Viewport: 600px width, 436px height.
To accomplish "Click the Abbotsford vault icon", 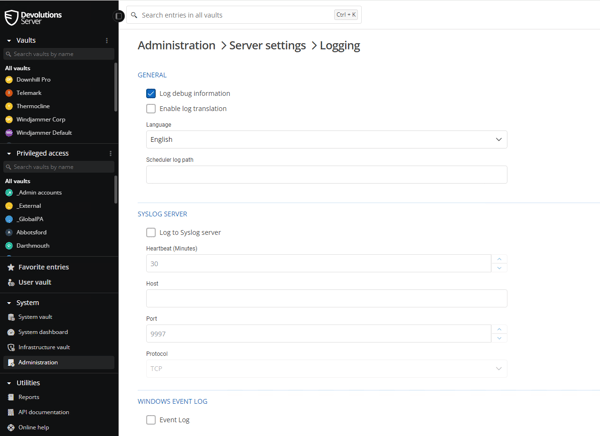I will point(9,232).
